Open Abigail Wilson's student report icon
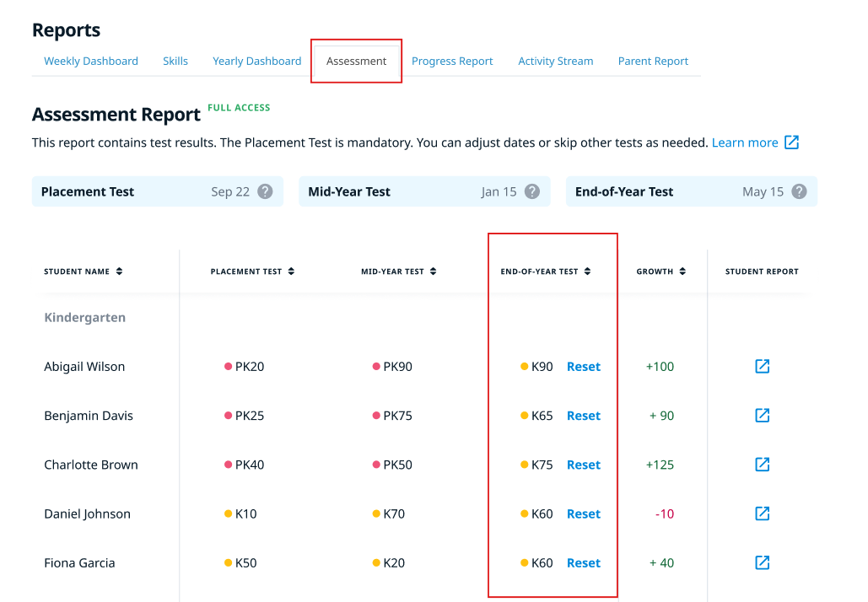The width and height of the screenshot is (868, 602). [x=762, y=367]
